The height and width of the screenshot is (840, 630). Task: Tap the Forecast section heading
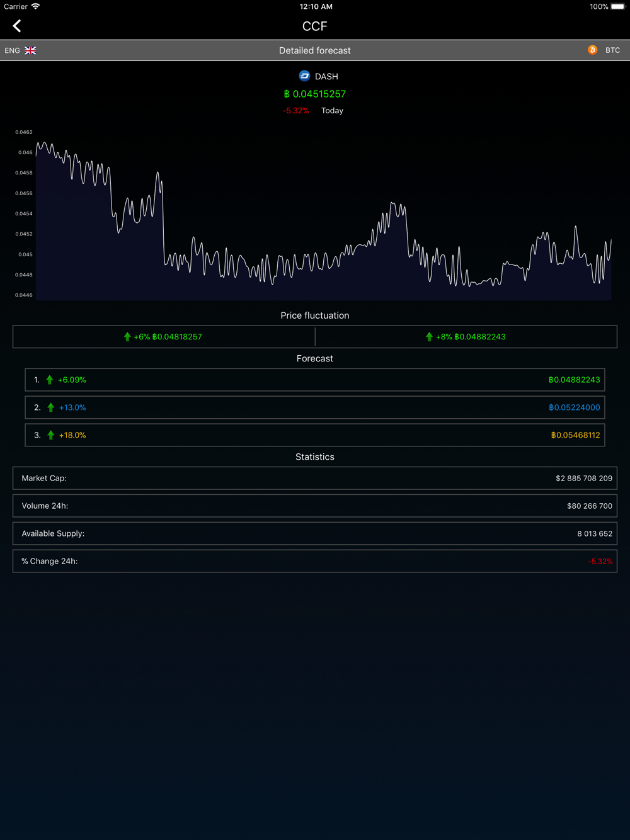point(315,358)
